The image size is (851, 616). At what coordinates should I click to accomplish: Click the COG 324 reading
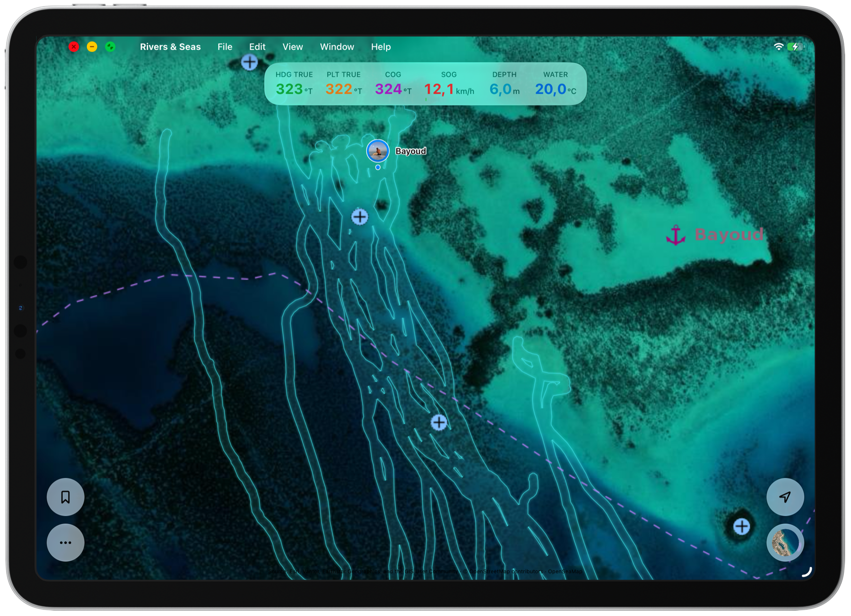click(393, 84)
